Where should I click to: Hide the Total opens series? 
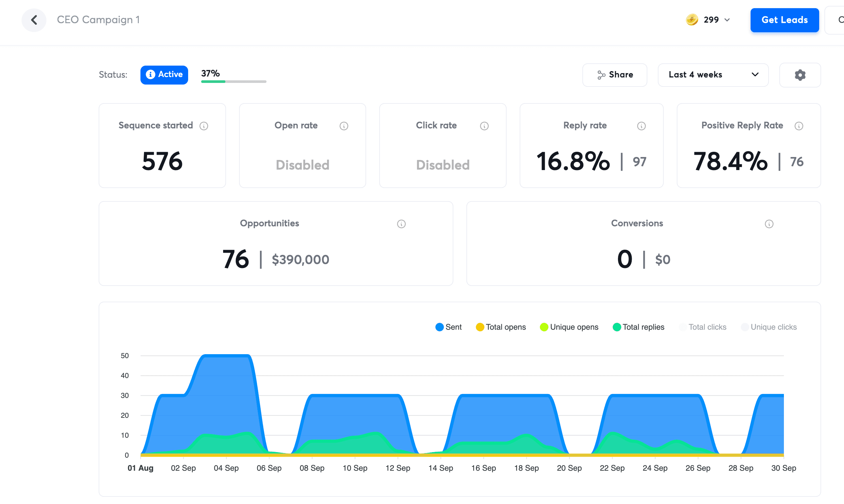pos(500,327)
